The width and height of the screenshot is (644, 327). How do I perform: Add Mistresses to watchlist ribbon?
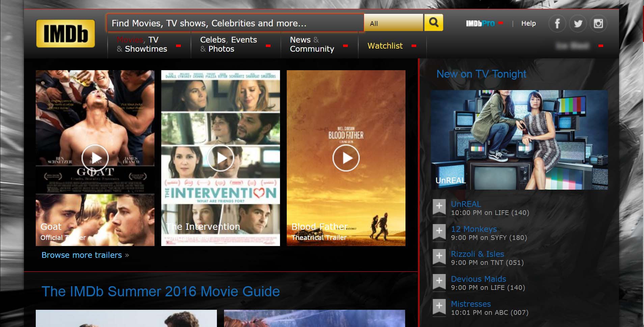pyautogui.click(x=439, y=307)
